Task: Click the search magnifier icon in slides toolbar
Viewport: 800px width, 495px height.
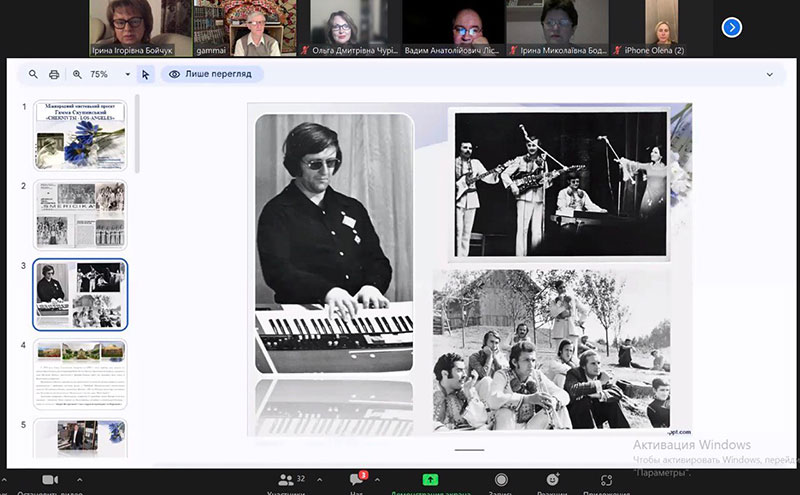Action: pyautogui.click(x=33, y=75)
